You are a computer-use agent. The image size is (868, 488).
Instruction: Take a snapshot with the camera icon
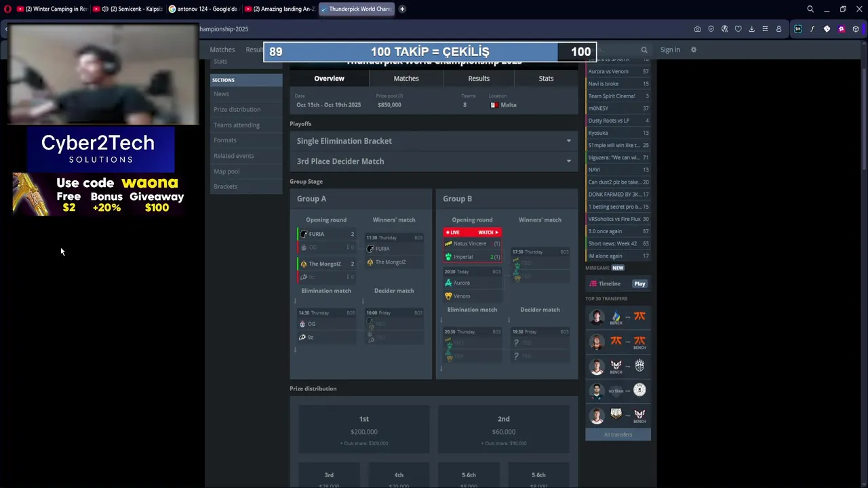697,29
